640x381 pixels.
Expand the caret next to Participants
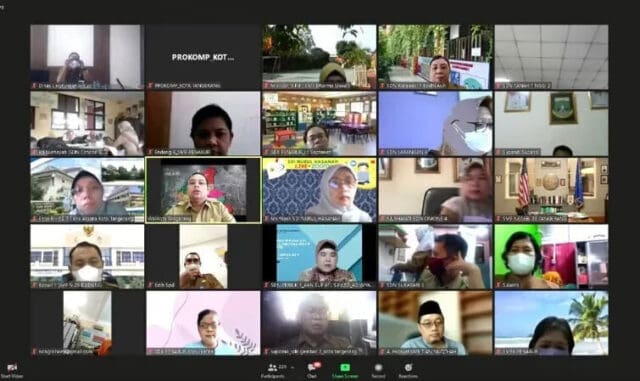tap(292, 368)
